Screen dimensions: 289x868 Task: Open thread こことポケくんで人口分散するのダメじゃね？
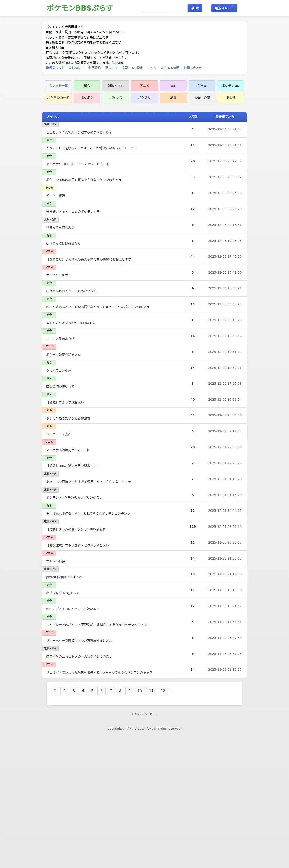tap(79, 132)
